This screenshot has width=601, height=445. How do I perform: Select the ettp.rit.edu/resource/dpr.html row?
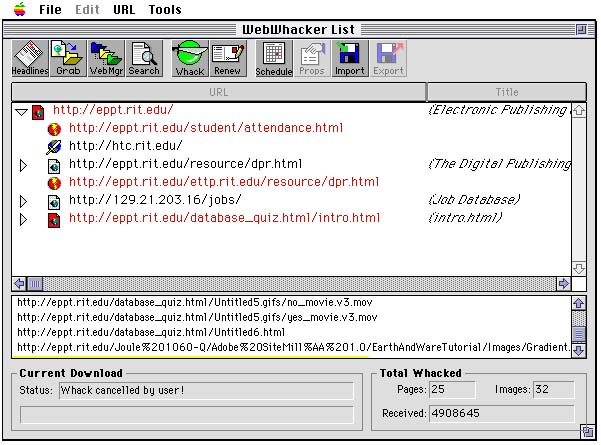(x=224, y=182)
